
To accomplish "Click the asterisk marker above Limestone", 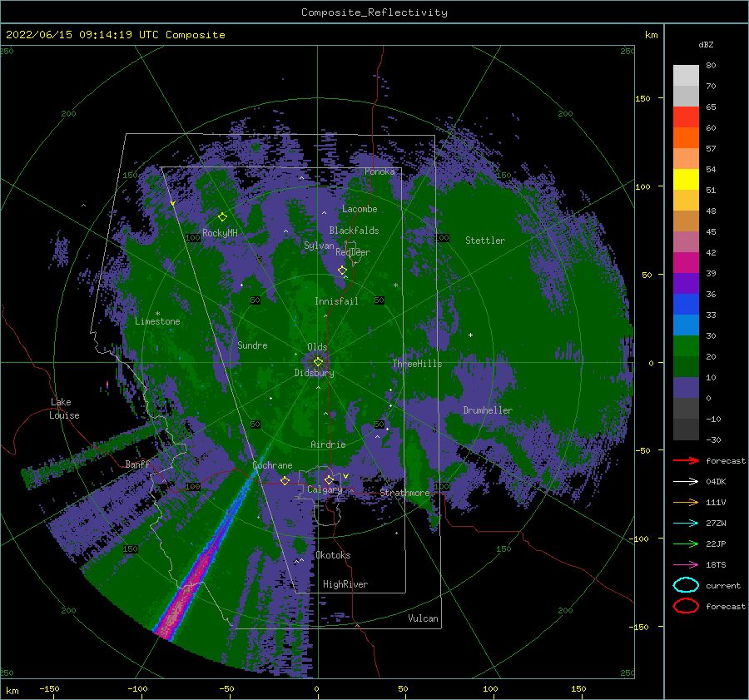I will click(x=157, y=314).
